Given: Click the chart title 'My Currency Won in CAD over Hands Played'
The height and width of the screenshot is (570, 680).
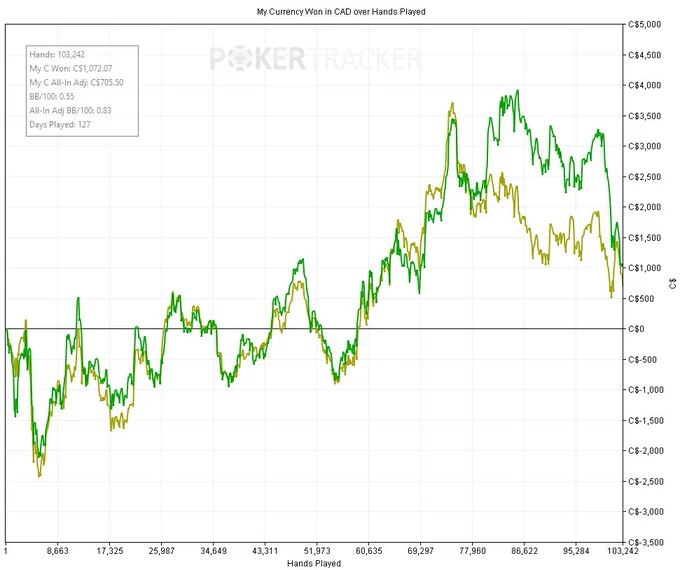Looking at the screenshot, I should (341, 12).
